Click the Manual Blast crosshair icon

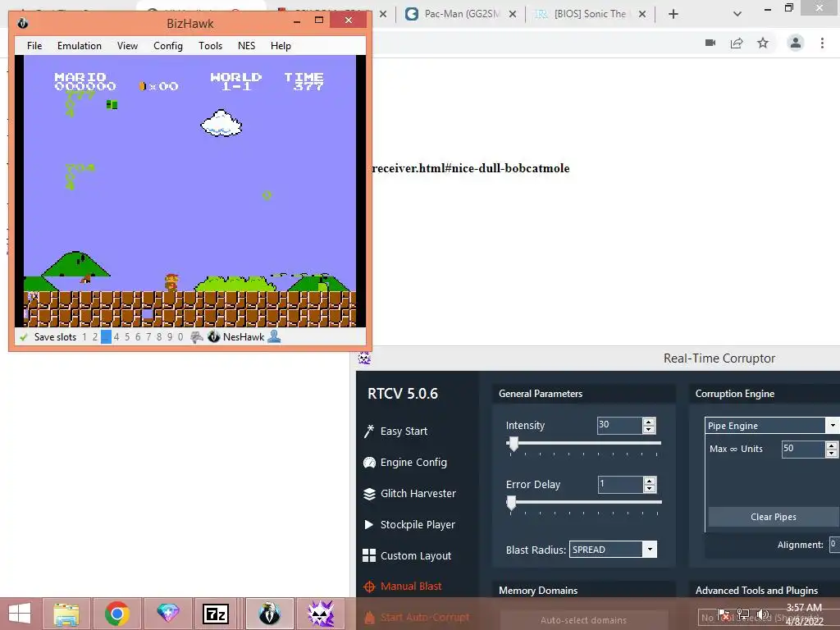pos(369,587)
